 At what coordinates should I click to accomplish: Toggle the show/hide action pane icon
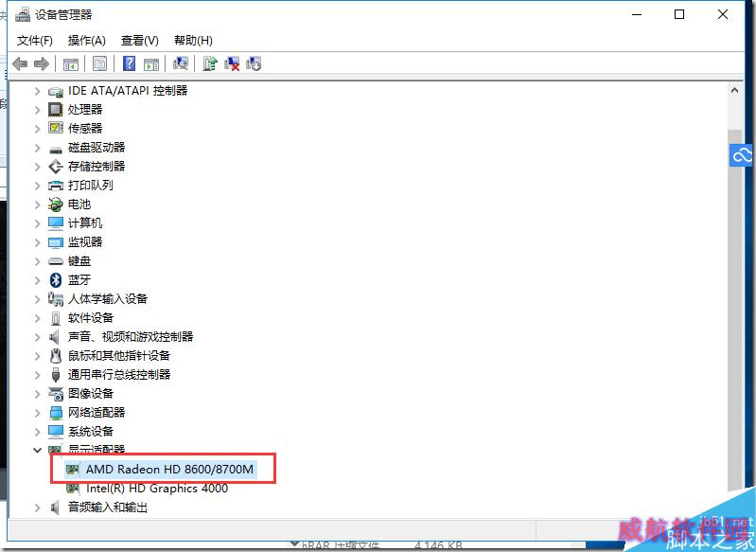(151, 63)
